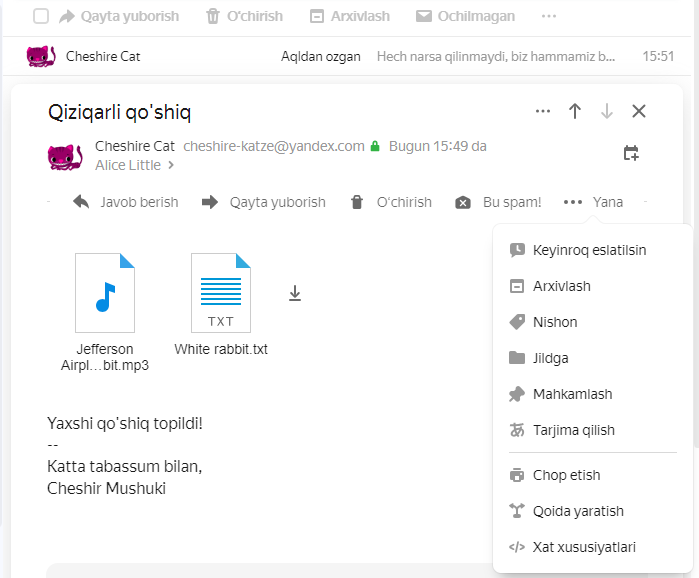699x578 pixels.
Task: Open the top toolbar overflow three-dot menu
Action: coord(549,16)
